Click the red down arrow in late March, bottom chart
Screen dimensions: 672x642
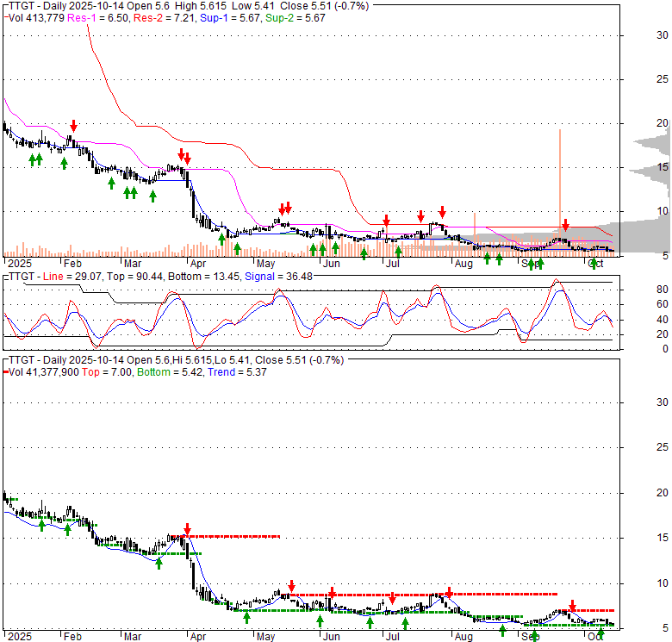186,529
